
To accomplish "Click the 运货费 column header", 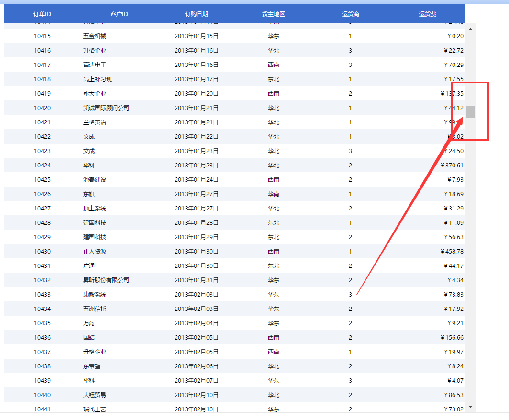I will pos(427,14).
